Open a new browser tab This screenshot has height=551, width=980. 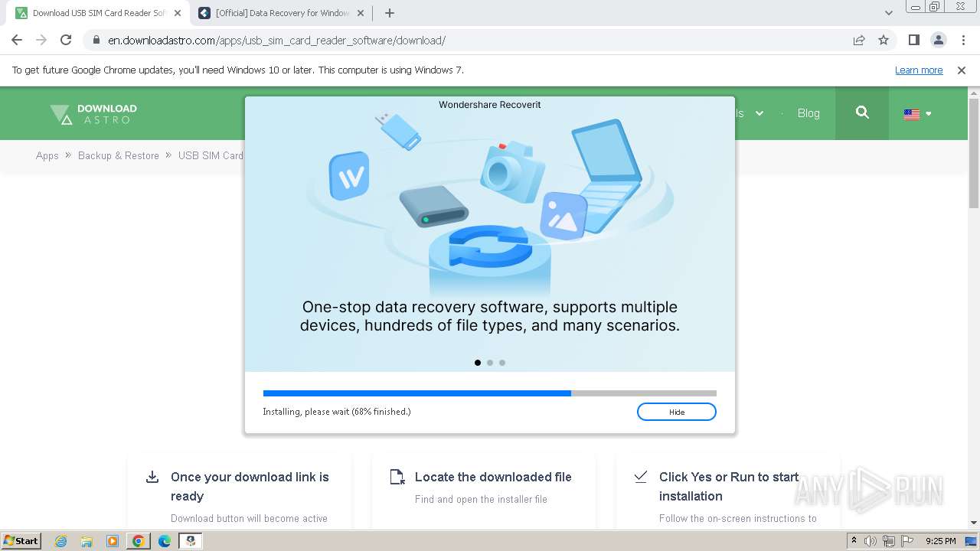pos(390,13)
